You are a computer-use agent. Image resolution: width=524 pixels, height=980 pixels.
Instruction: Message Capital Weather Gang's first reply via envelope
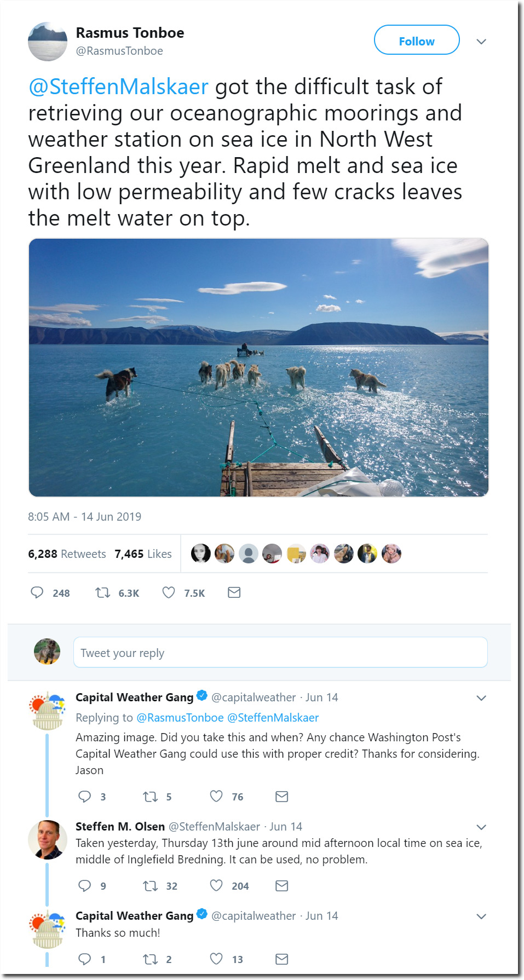pyautogui.click(x=281, y=796)
